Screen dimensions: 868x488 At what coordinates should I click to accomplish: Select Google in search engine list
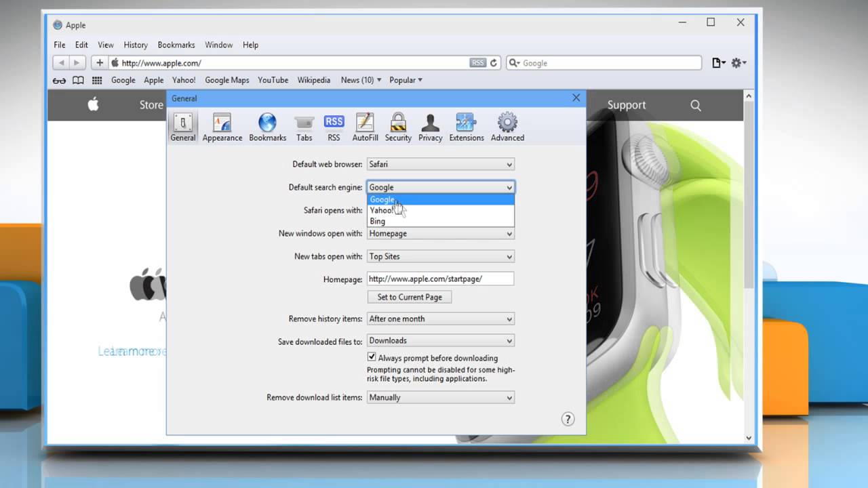(x=441, y=199)
